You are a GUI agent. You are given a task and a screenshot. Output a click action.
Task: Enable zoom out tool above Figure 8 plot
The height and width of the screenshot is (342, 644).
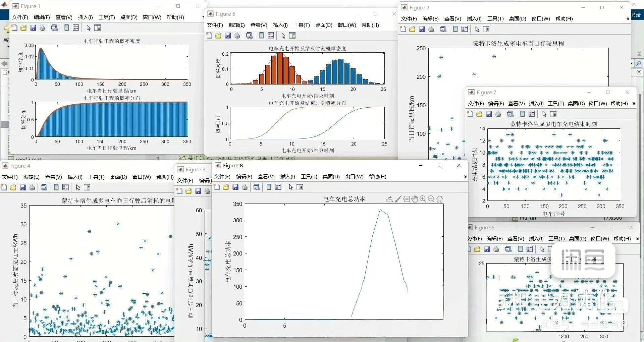[x=431, y=199]
